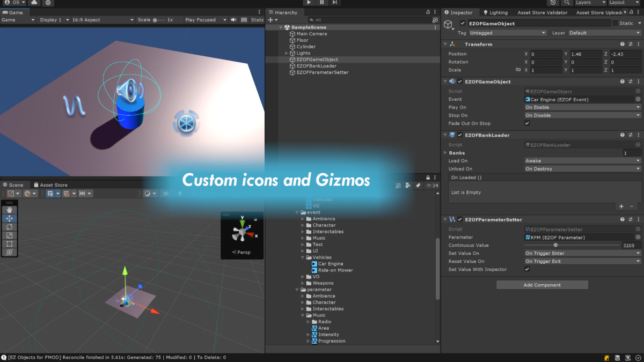The height and width of the screenshot is (362, 644).
Task: Select the Scale tool in Scene view
Action: click(10, 235)
